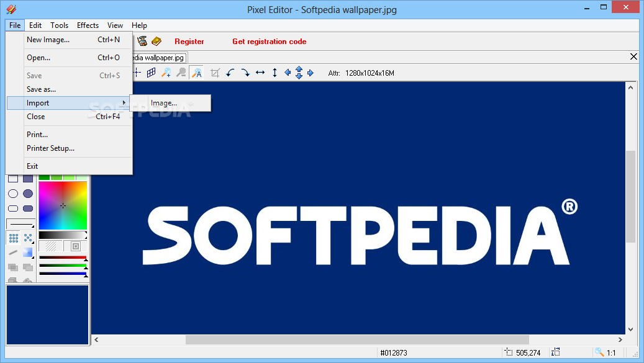Expand the Import submenu
This screenshot has height=363, width=644.
coord(70,103)
